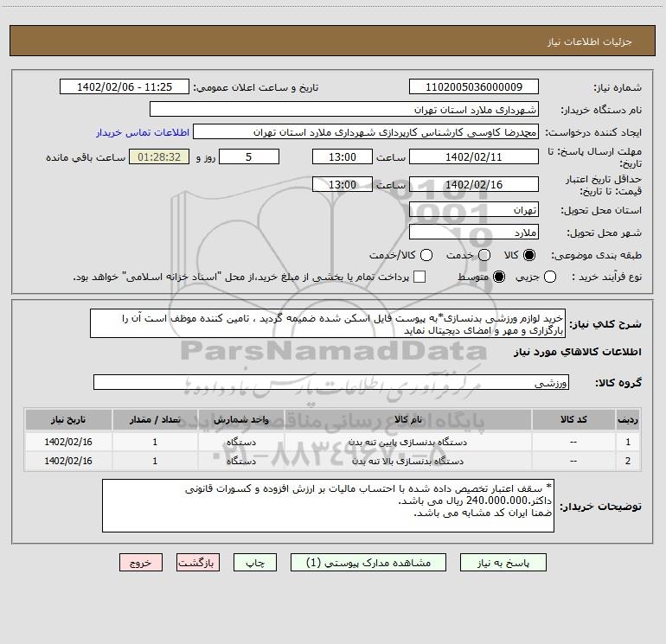This screenshot has width=666, height=644.
Task: Open اطلاعات تماس خریدار link
Action: [x=143, y=132]
